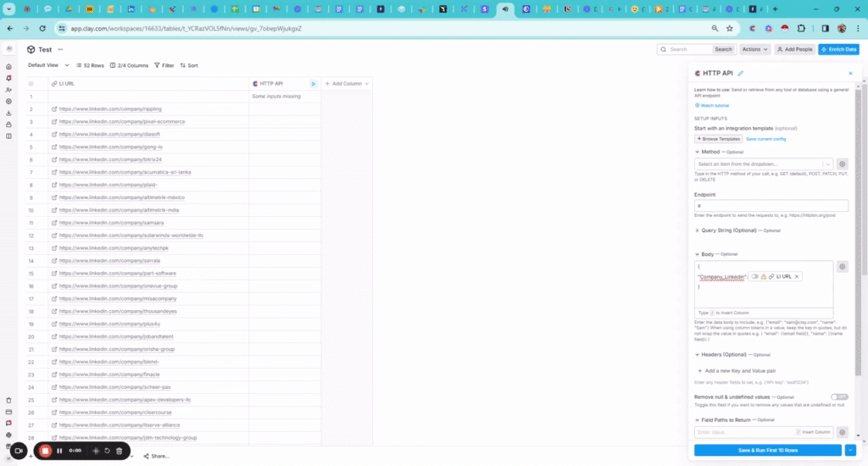
Task: Open the home icon in left sidebar
Action: (8, 66)
